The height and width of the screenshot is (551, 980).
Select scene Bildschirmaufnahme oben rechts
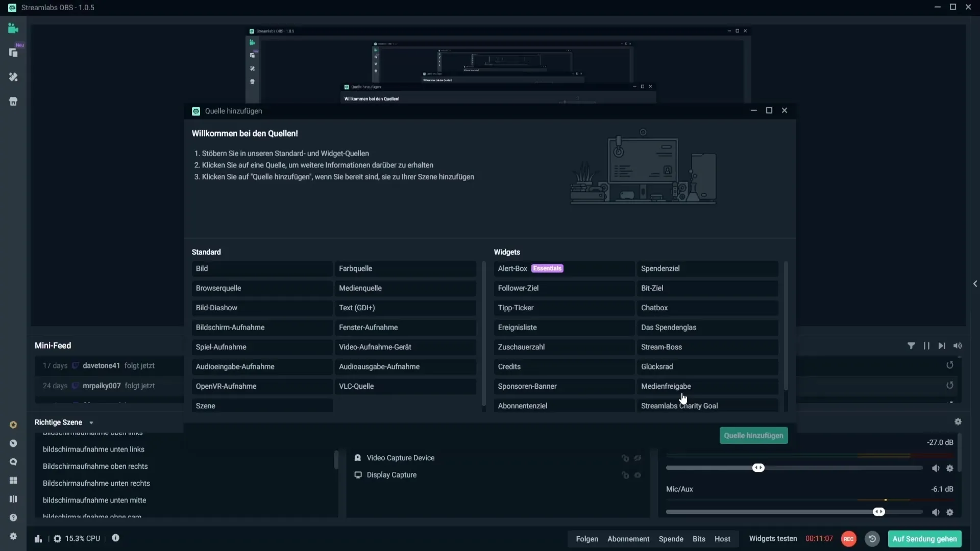click(95, 466)
